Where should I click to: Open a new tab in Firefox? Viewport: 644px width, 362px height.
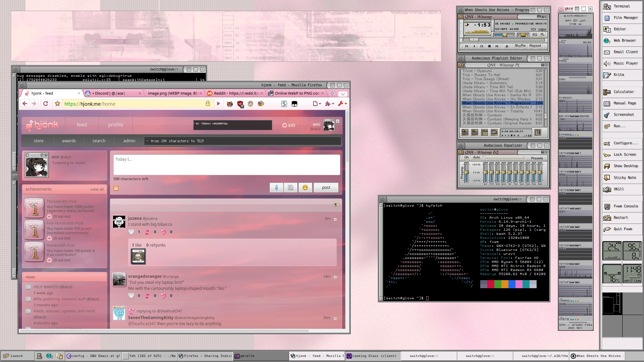(332, 93)
